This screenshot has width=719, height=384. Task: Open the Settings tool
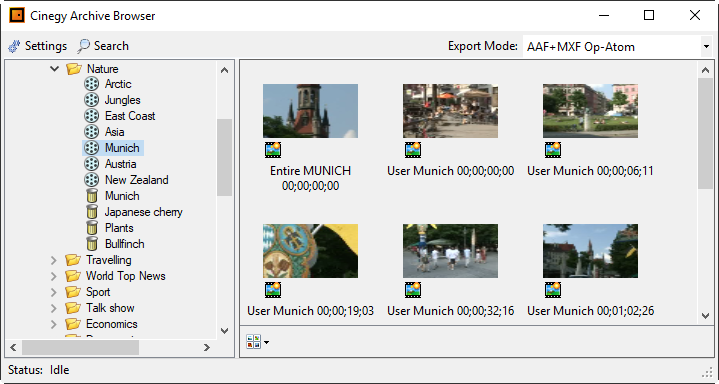tap(38, 46)
